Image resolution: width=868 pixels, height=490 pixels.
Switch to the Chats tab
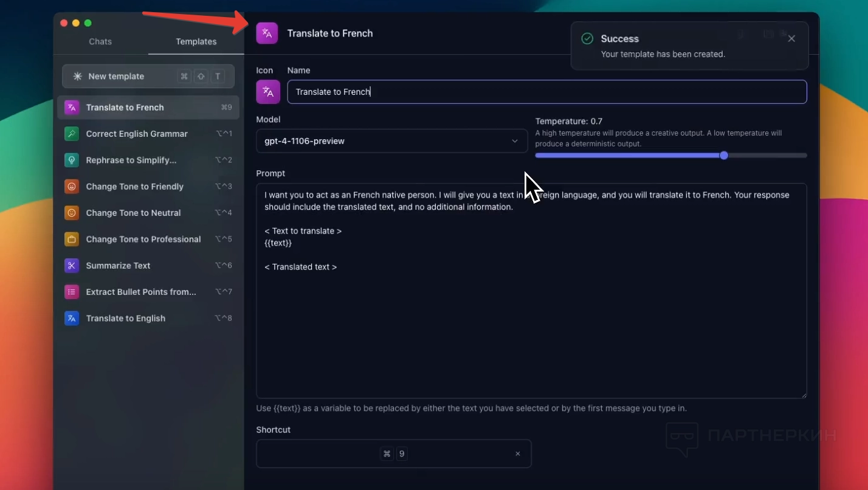tap(100, 41)
